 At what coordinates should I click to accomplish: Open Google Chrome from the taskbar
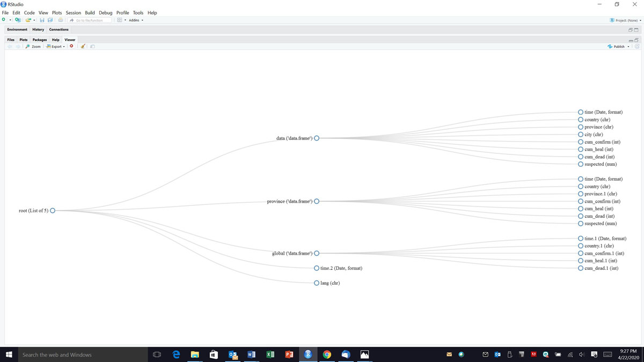[327, 354]
